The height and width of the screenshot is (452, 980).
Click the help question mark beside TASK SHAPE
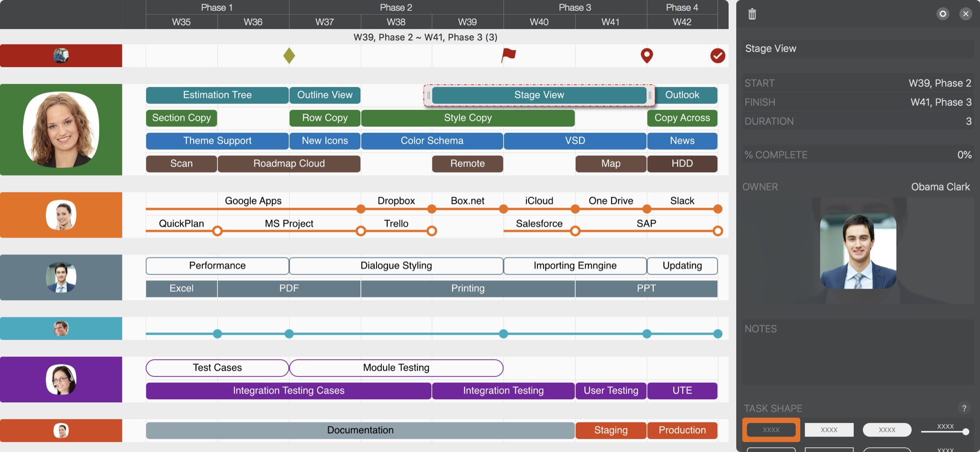click(965, 408)
